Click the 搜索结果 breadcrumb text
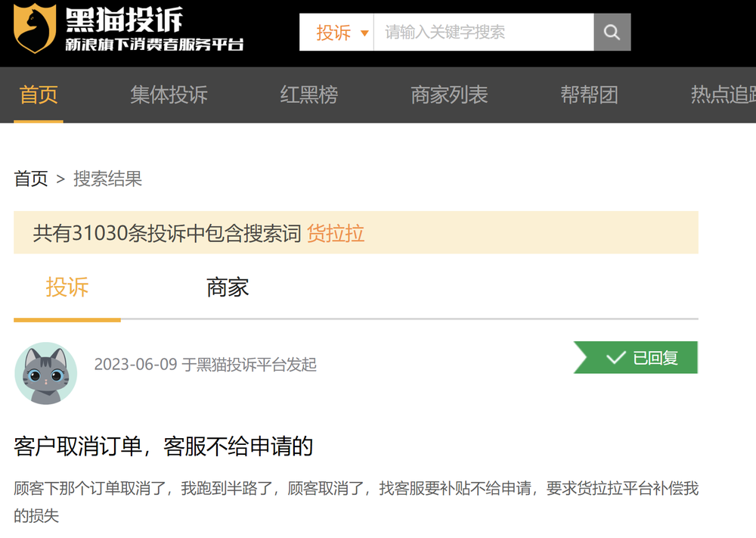756x538 pixels. [107, 179]
